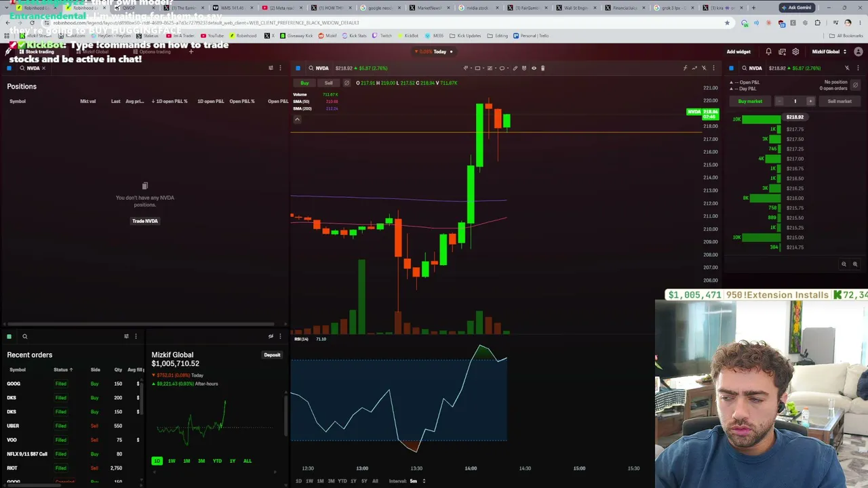Screen dimensions: 868x488
Task: Open the chart widget three-dot menu
Action: (713, 68)
